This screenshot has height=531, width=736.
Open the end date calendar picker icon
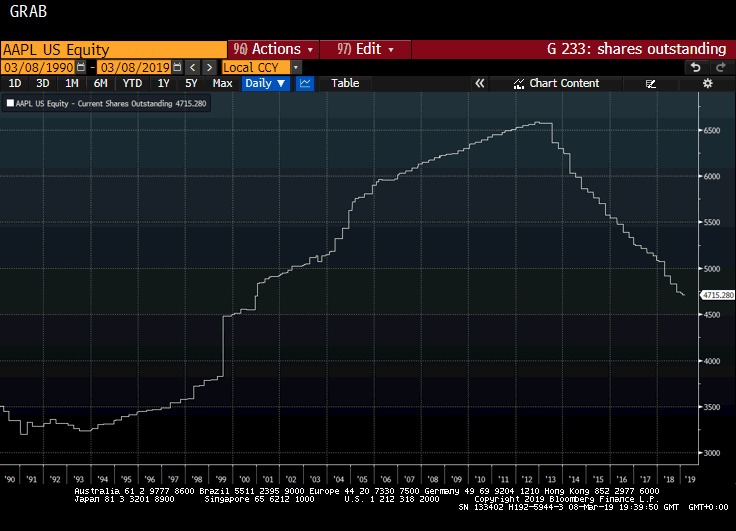pyautogui.click(x=177, y=67)
